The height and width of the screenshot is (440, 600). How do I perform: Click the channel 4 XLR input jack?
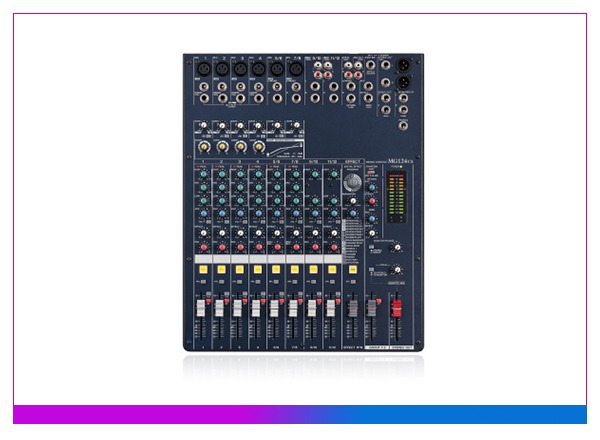click(257, 70)
